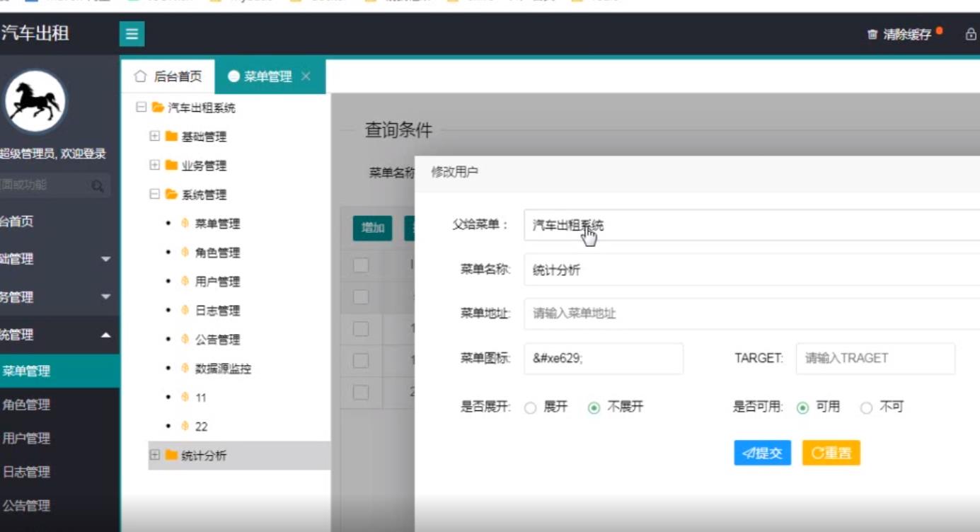
Task: Click 汽车出租 title in the header
Action: pyautogui.click(x=35, y=33)
